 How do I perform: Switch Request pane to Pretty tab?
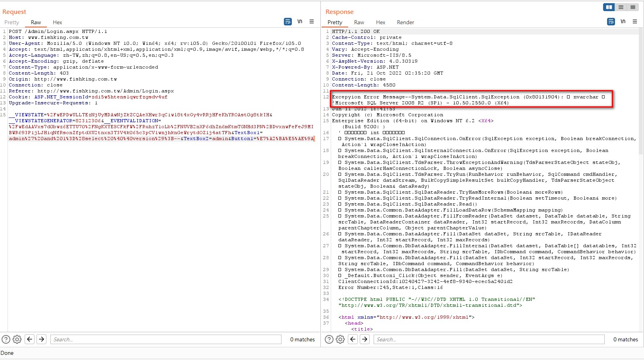coord(12,23)
